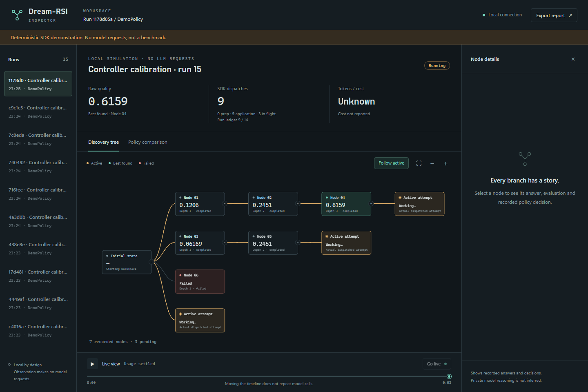Toggle the Follow active button

click(x=391, y=163)
